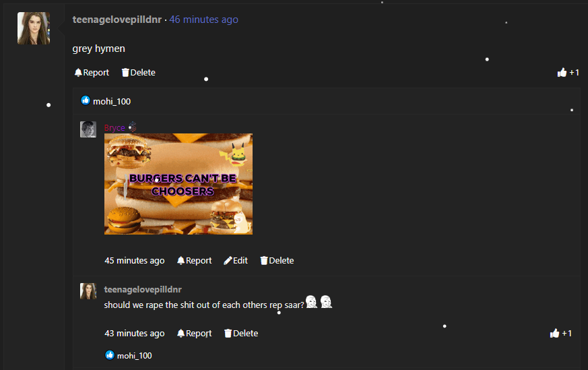Report Bryce's burger reply
Image resolution: width=588 pixels, height=370 pixels.
click(x=194, y=260)
